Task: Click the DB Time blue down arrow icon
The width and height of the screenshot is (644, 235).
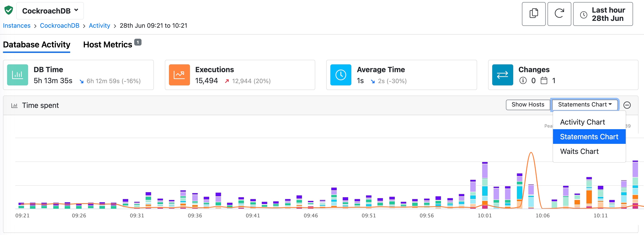Action: tap(81, 81)
